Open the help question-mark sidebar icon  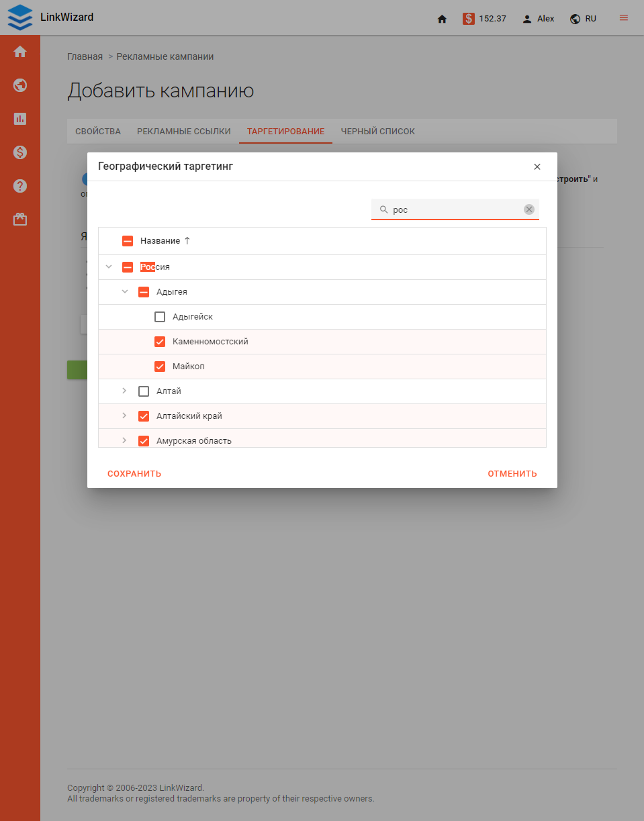click(20, 186)
